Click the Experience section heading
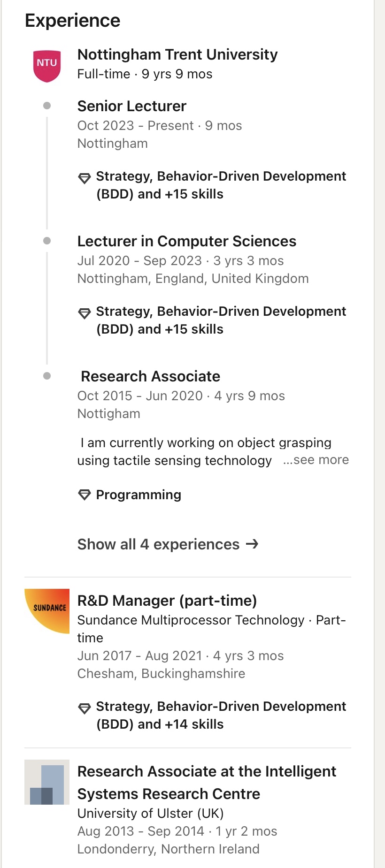The width and height of the screenshot is (385, 868). point(73,21)
